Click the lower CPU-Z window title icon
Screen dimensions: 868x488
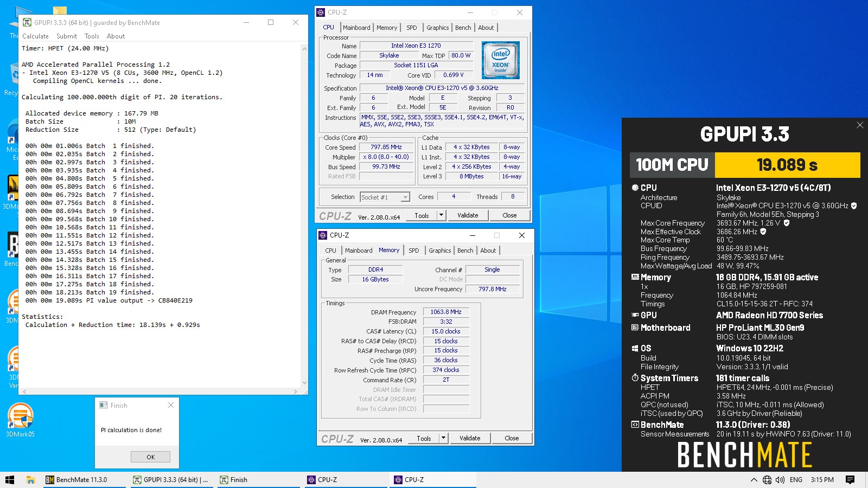[323, 235]
